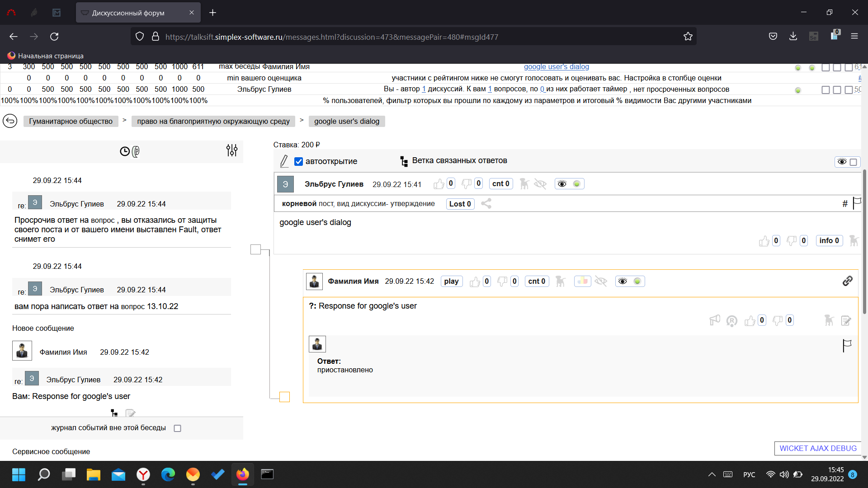
Task: Toggle crossed-eye hide icon in Фамилия Имя header
Action: [x=601, y=281]
